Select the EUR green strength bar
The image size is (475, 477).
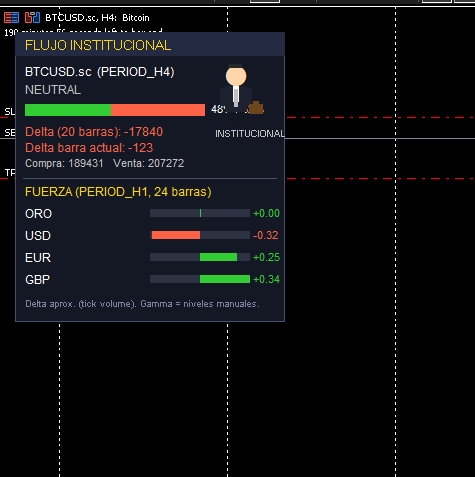coord(218,257)
